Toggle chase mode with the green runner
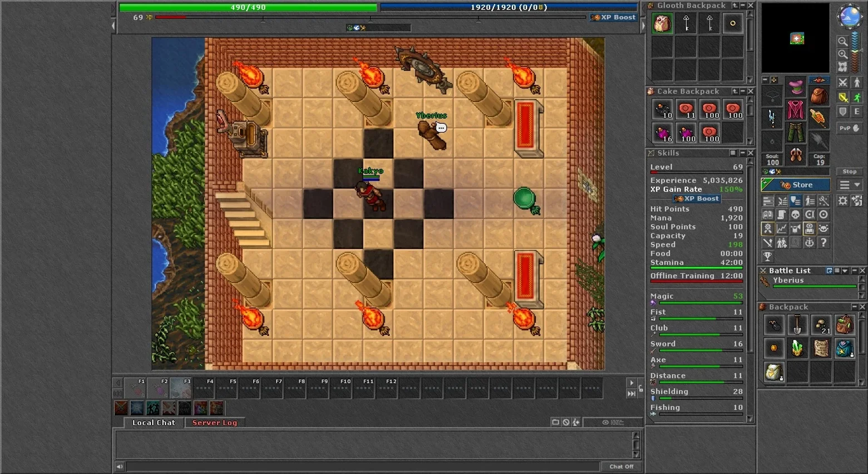 (857, 97)
